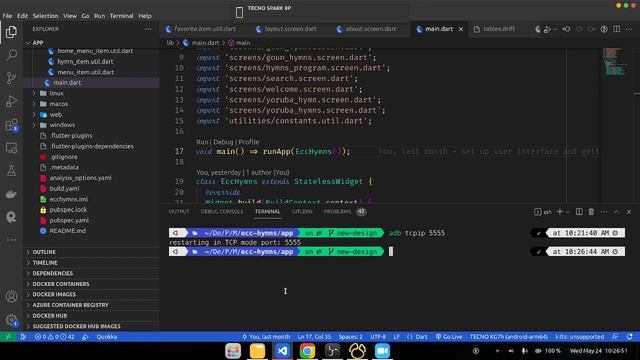The height and width of the screenshot is (360, 640).
Task: Expand the DEPENDENCIES section
Action: [92, 273]
